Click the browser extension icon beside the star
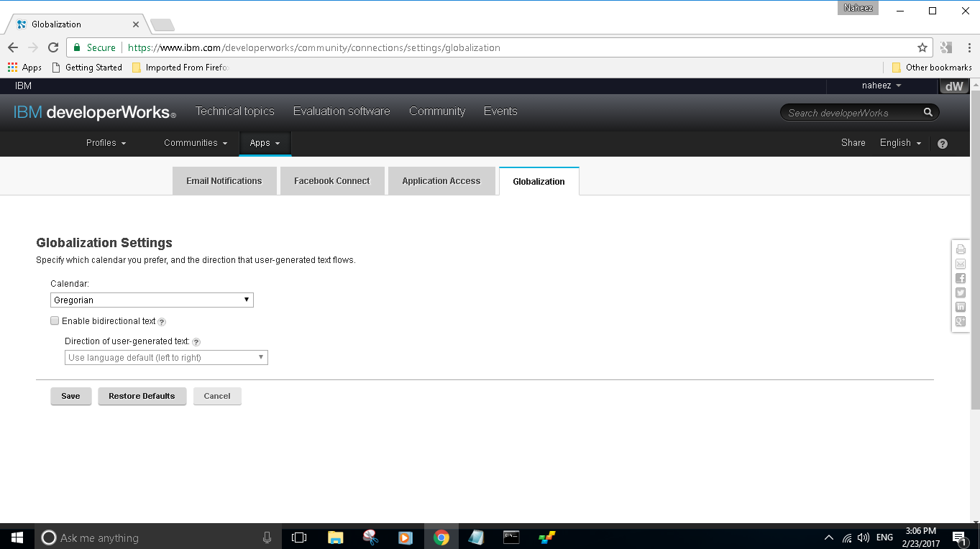980x549 pixels. (946, 47)
